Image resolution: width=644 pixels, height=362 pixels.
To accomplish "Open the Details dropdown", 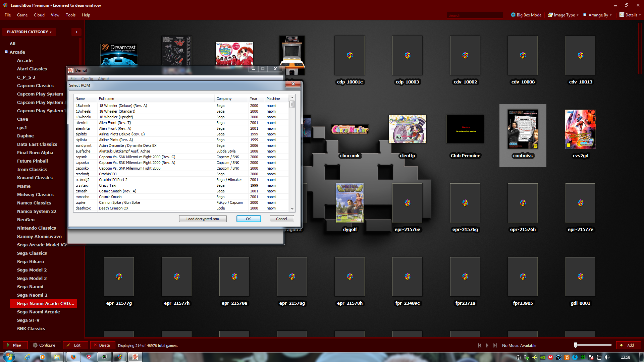I will pos(630,15).
